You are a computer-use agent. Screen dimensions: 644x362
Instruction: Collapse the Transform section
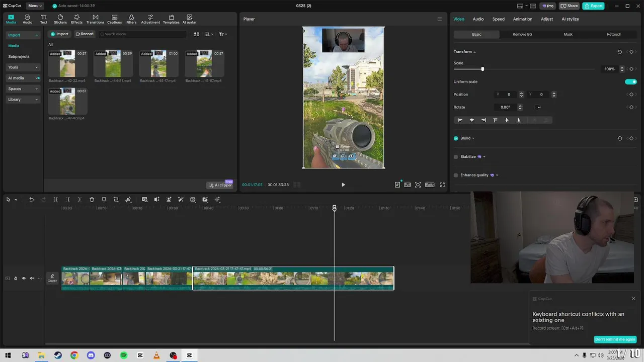click(x=474, y=52)
